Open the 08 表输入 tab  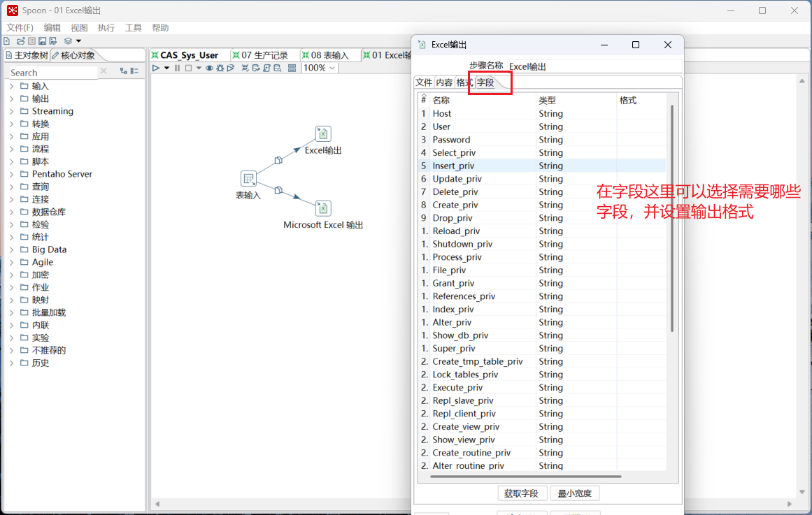(x=330, y=55)
